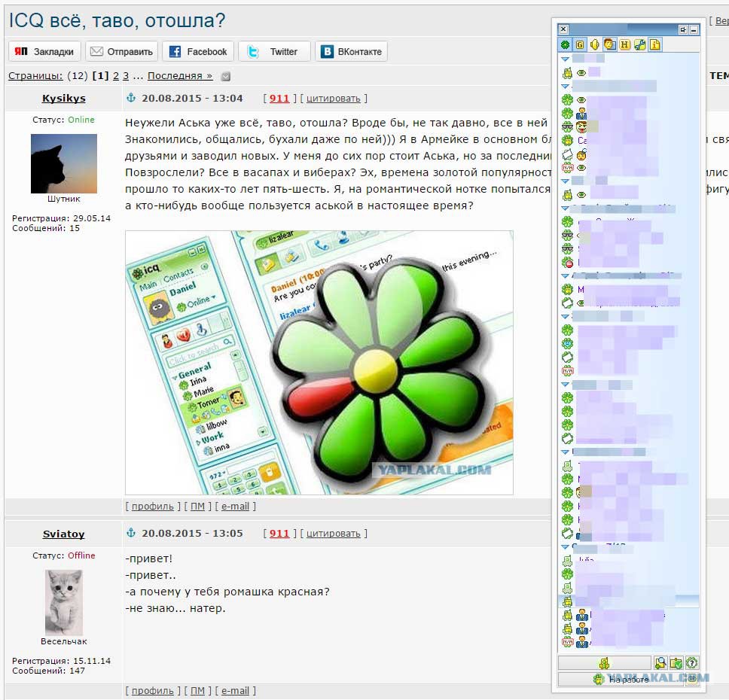Toggle offline contacts with the ICQ flower icon
729x700 pixels.
565,44
